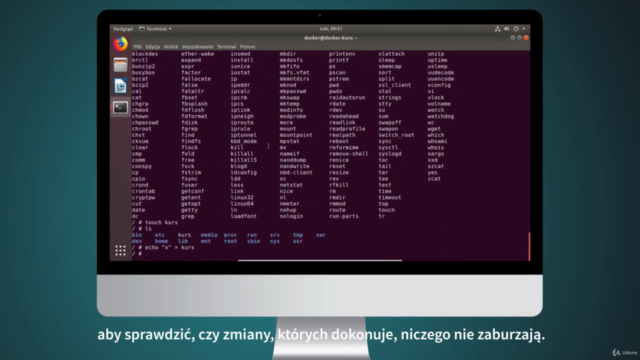This screenshot has height=360, width=640.
Task: Click the 'sbin' directory in ls output
Action: [x=253, y=241]
